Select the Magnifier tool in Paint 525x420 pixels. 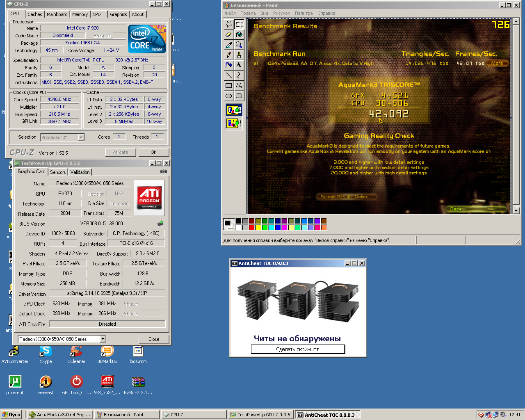[239, 45]
